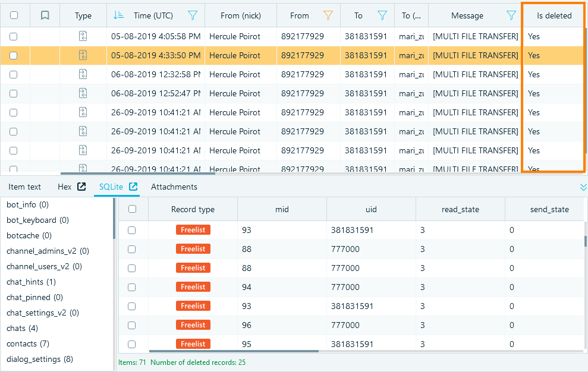Select the chat_hints (1) table

(x=31, y=282)
